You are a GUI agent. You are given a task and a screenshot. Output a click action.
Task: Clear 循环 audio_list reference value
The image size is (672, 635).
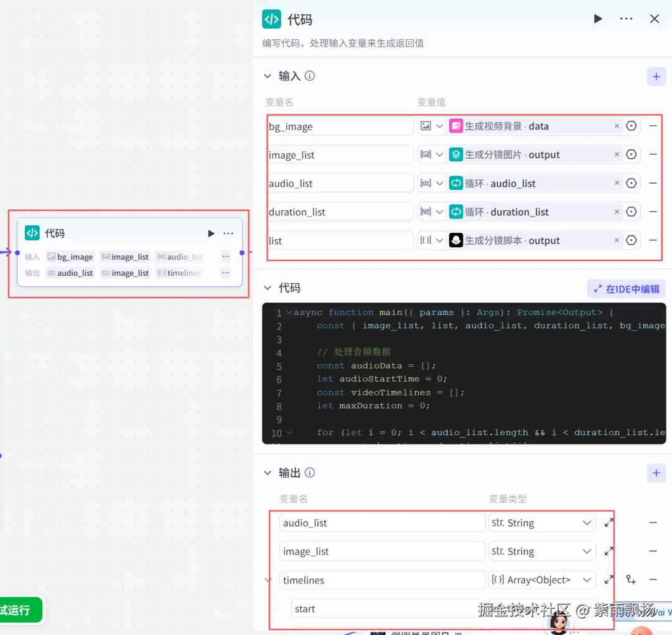(617, 183)
